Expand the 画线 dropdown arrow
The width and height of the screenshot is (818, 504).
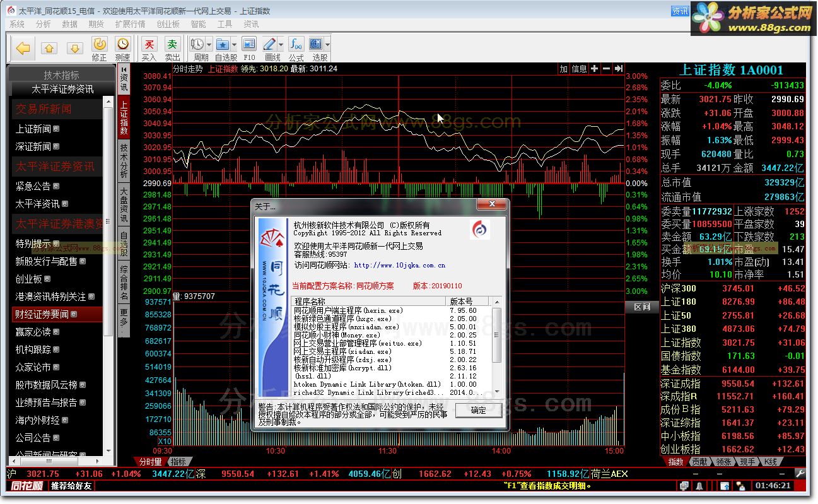[281, 45]
